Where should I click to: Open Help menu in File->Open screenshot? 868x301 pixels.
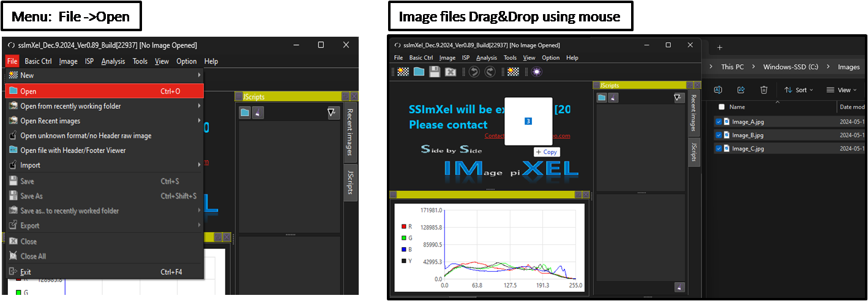[211, 61]
